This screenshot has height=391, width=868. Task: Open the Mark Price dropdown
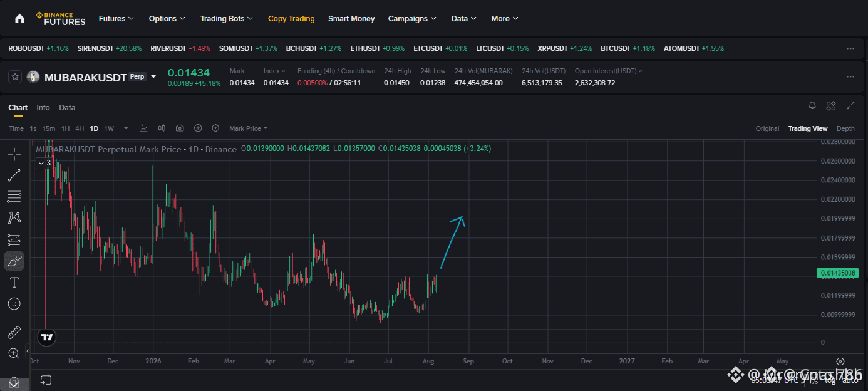click(x=249, y=128)
